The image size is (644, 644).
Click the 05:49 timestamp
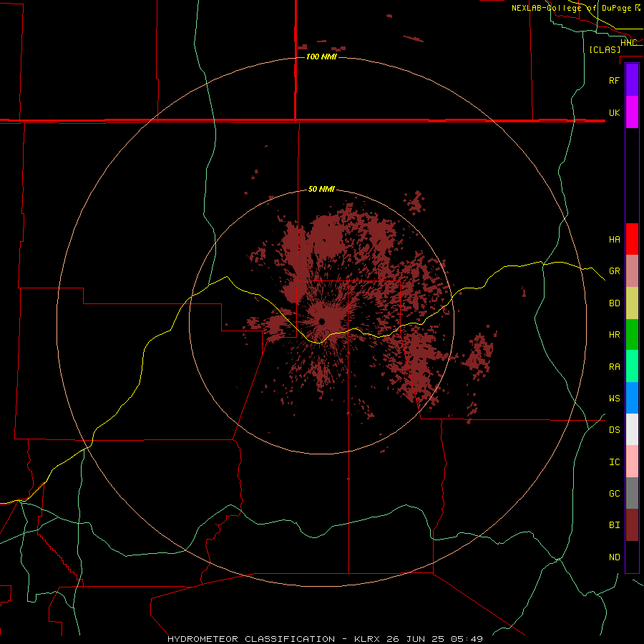tap(466, 639)
